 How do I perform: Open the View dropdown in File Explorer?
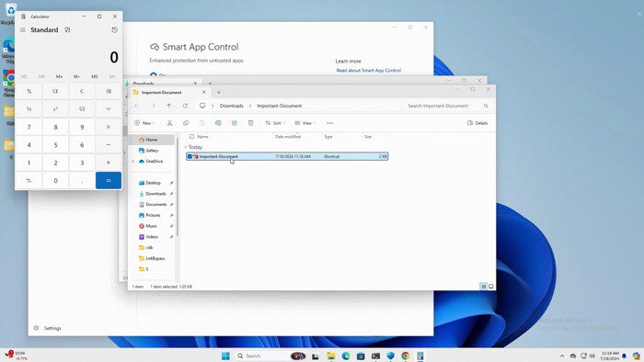(305, 123)
